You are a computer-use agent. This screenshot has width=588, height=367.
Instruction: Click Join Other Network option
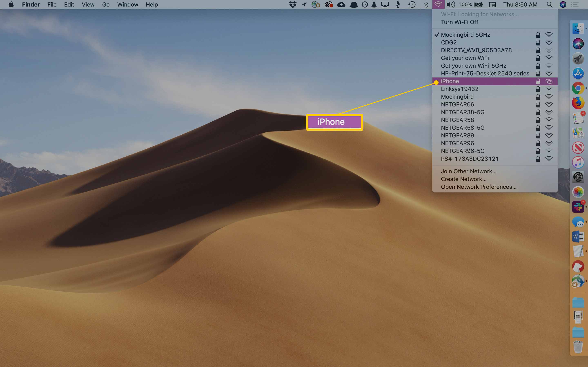coord(469,171)
